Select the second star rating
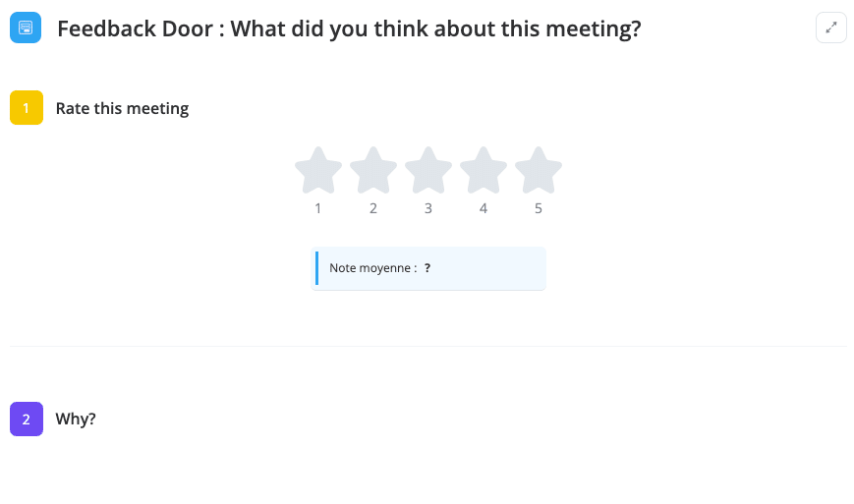This screenshot has width=854, height=504. pyautogui.click(x=373, y=171)
